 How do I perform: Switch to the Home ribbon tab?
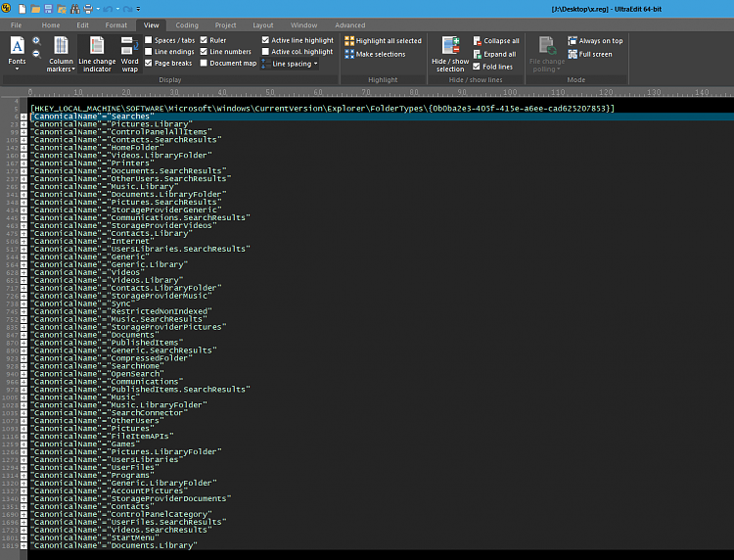pyautogui.click(x=51, y=25)
